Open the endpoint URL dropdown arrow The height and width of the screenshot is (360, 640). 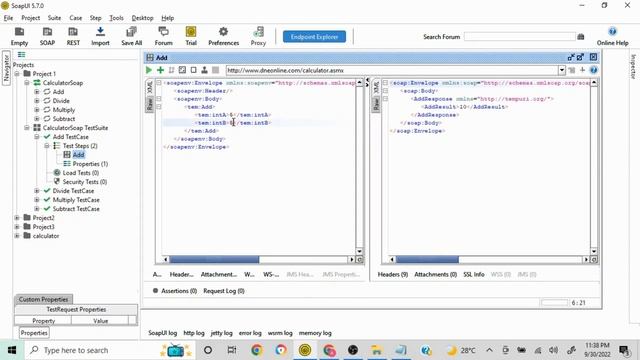click(x=562, y=70)
